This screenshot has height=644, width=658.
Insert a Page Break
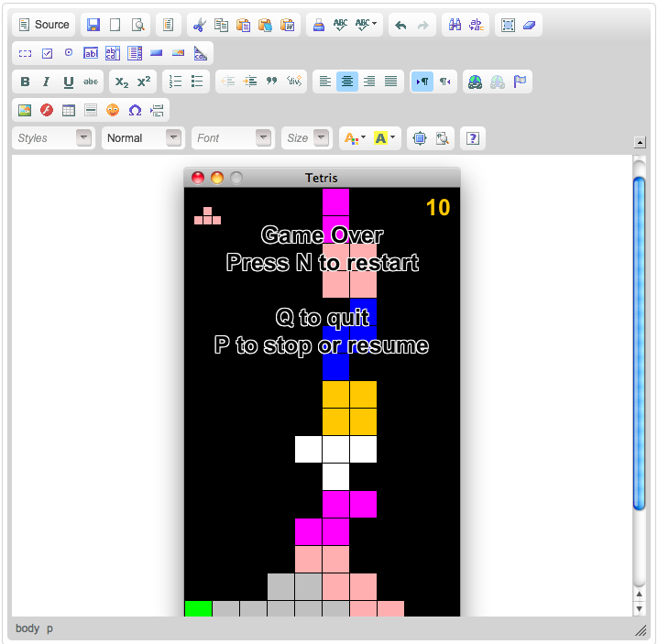(x=157, y=110)
